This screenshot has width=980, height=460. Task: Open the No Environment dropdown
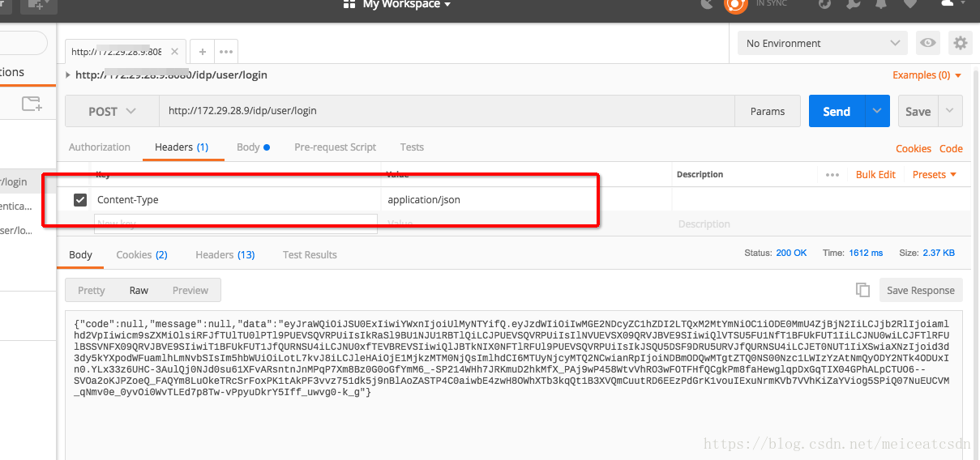click(823, 43)
